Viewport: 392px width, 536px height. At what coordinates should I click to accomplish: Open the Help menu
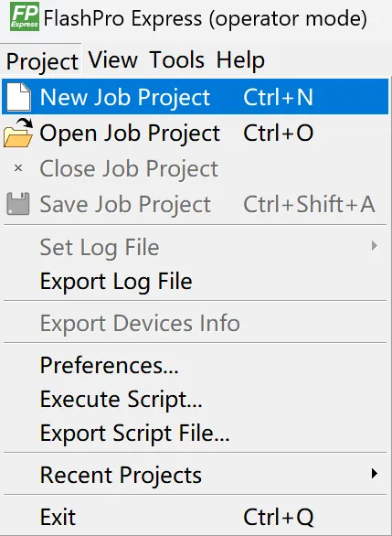(240, 59)
